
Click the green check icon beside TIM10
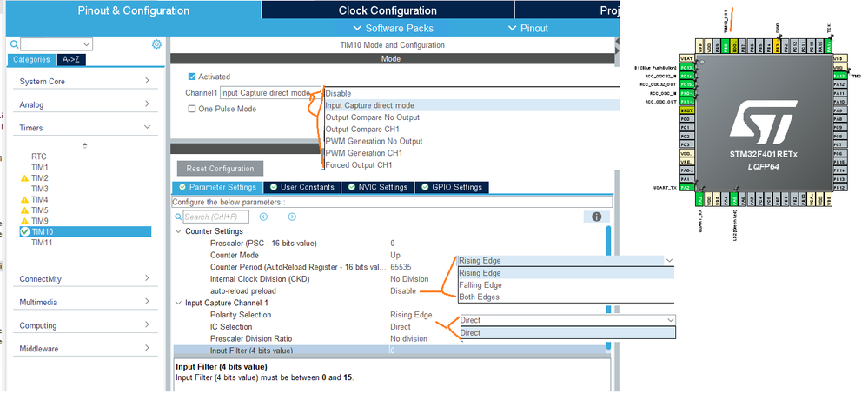point(24,231)
